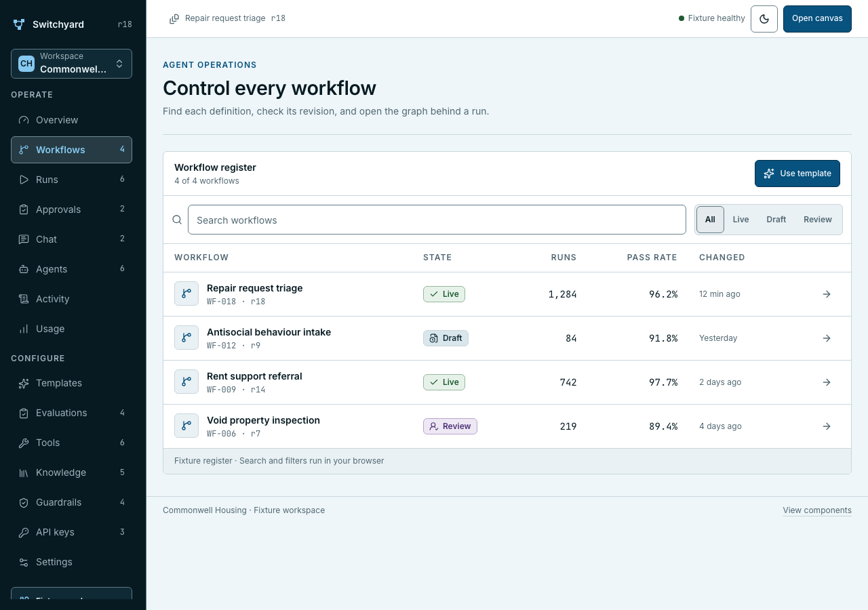
Task: Filter workflows by Draft state
Action: tap(776, 220)
